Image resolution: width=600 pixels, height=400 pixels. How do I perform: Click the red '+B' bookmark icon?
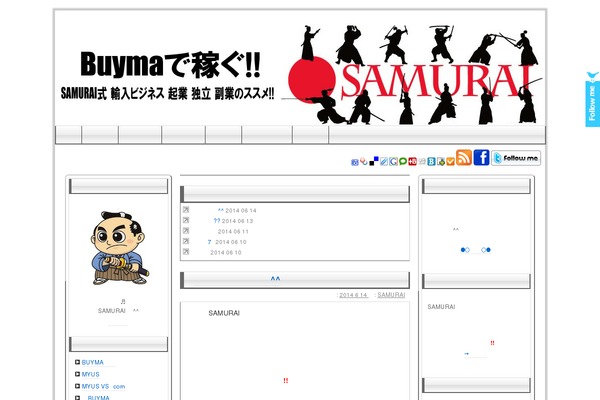click(x=412, y=162)
